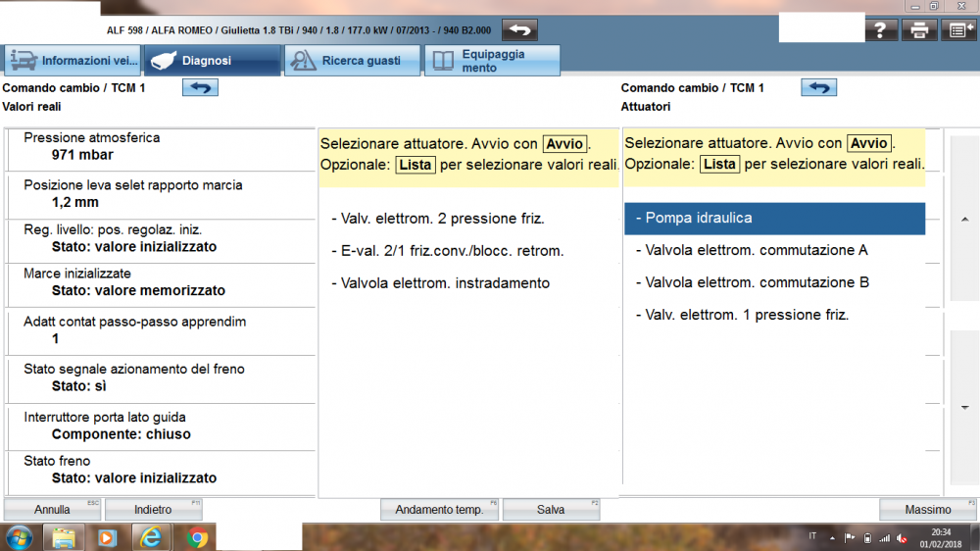Screen dimensions: 980x551
Task: Click the help question mark icon
Action: pyautogui.click(x=880, y=30)
